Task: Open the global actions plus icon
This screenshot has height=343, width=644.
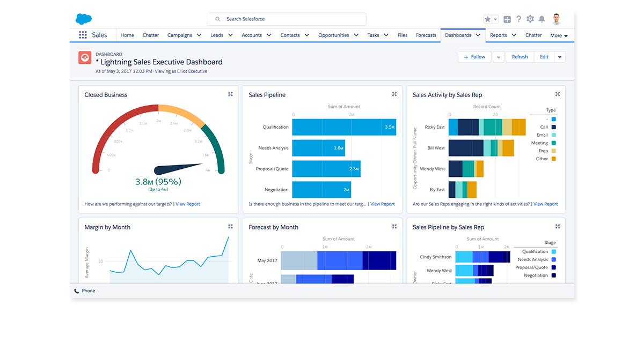Action: 507,19
